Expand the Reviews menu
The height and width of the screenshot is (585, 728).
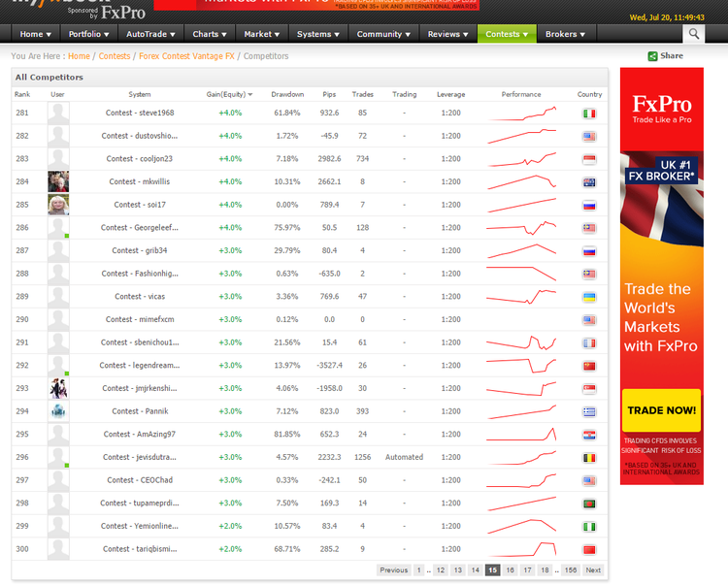click(x=448, y=34)
